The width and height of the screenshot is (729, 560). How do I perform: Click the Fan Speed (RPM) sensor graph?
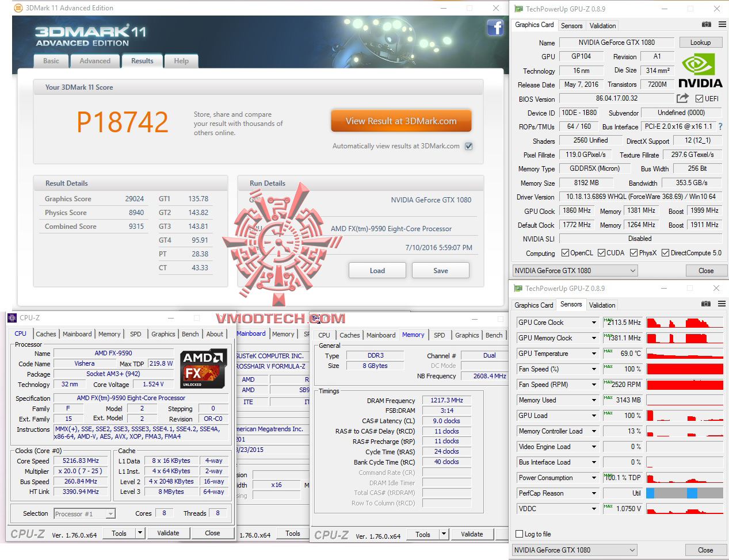coord(685,385)
